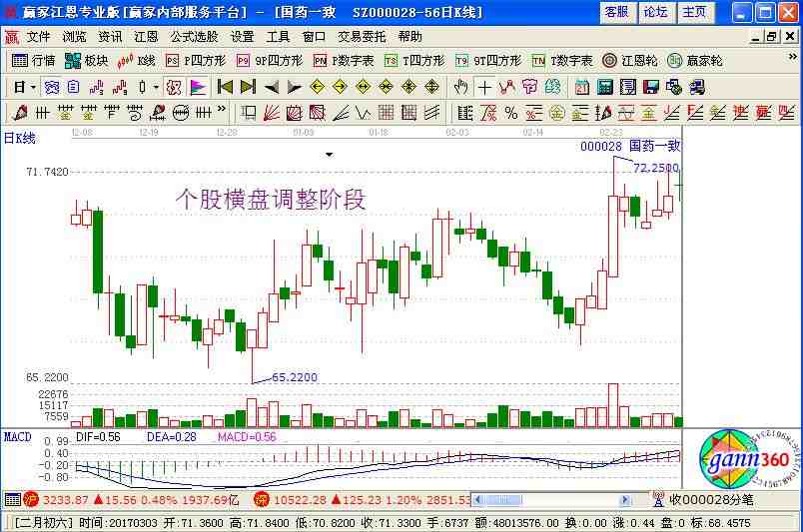Viewport: 803px width, 532px height.
Task: Open the calculator icon
Action: pyautogui.click(x=605, y=88)
